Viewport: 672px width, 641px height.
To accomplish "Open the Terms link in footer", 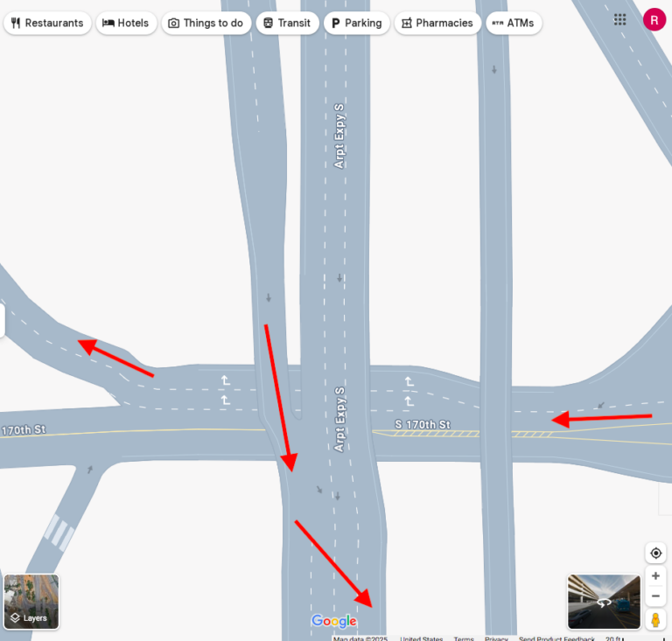I will tap(464, 638).
